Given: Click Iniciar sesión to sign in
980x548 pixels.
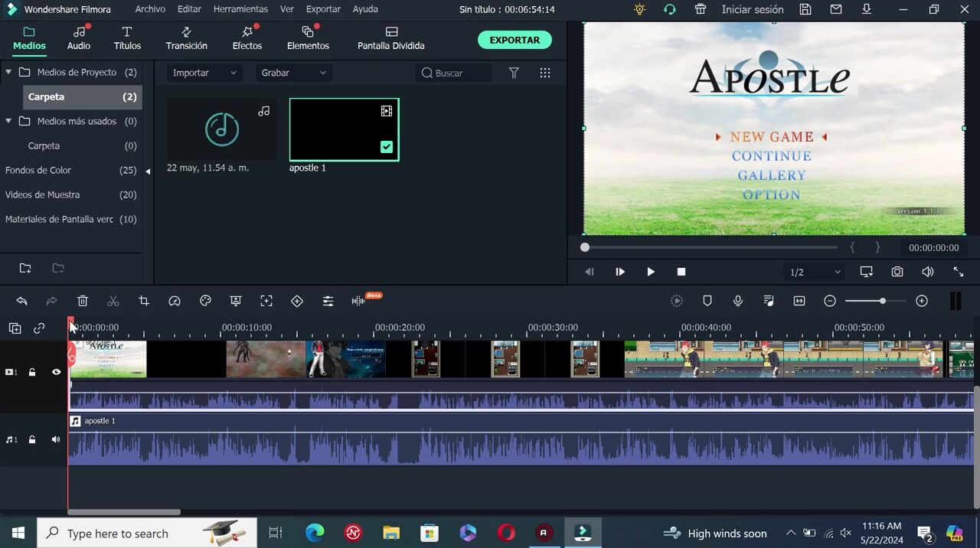Looking at the screenshot, I should coord(752,9).
